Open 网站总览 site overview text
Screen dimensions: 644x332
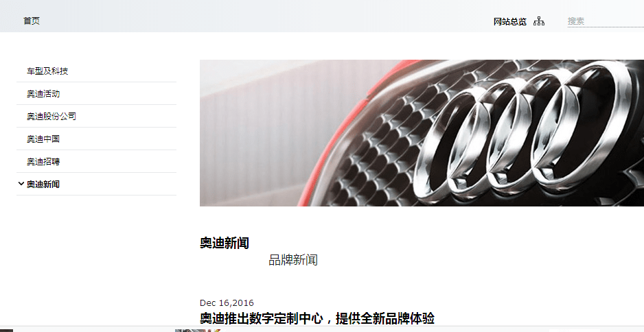click(509, 22)
